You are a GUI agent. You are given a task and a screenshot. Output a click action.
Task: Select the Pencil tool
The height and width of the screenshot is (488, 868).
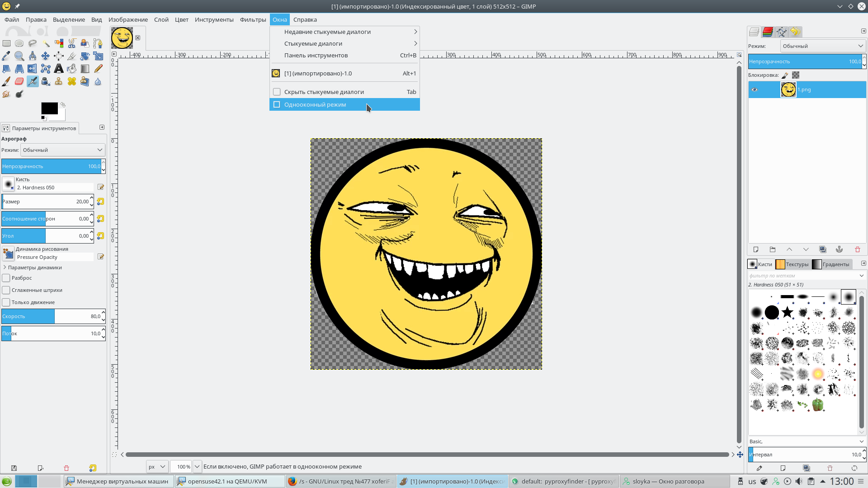98,69
